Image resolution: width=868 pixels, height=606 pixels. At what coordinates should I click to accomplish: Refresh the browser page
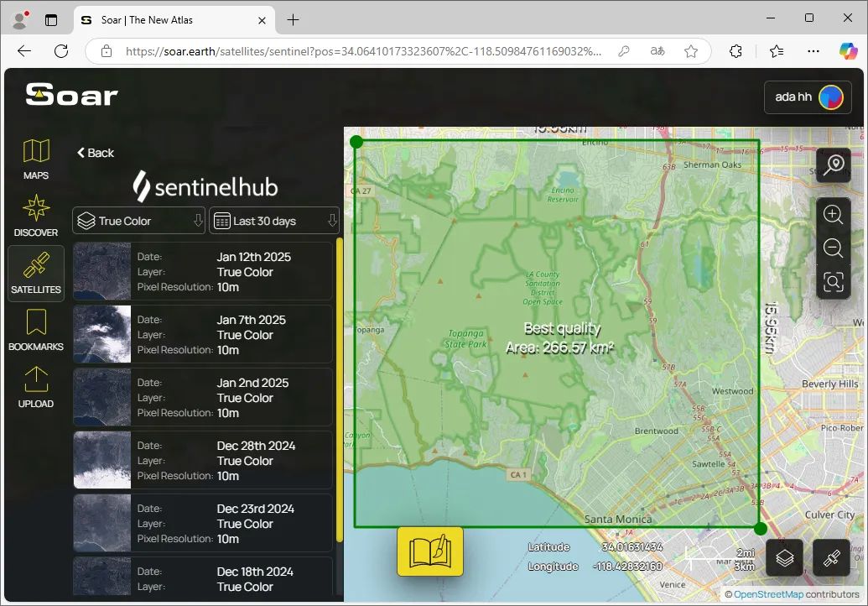61,51
